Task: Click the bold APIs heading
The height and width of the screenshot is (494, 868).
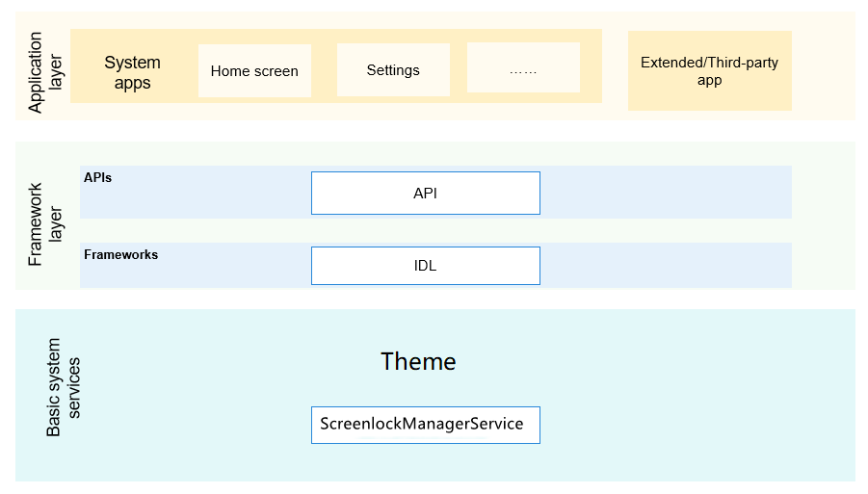Action: (98, 178)
